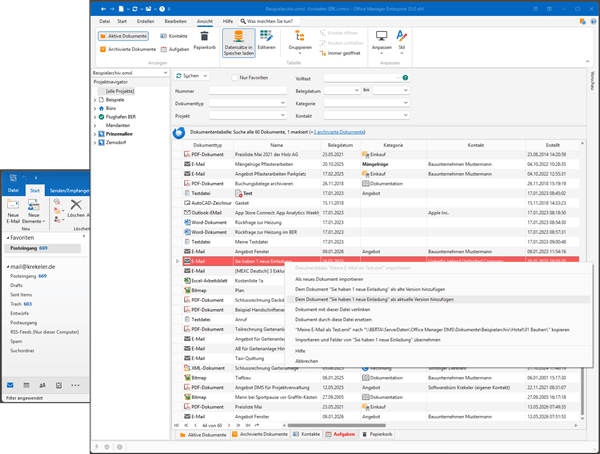Click into the Nummer input field
600x454 pixels.
(248, 91)
